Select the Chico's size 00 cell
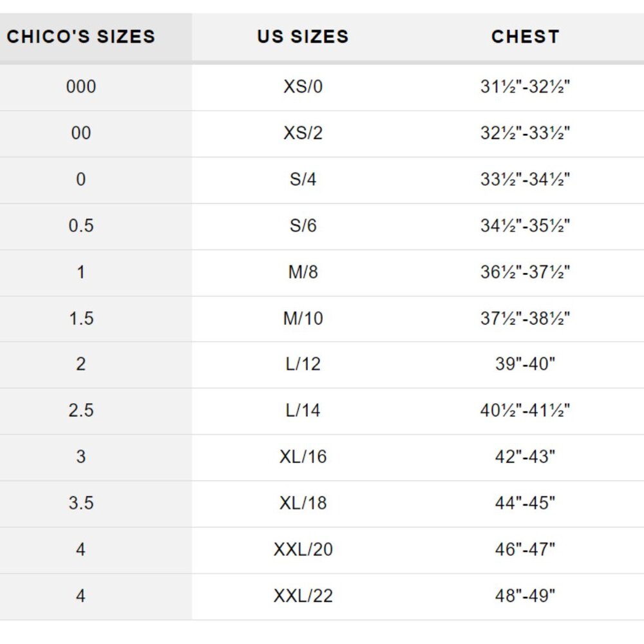The image size is (644, 644). [x=81, y=133]
